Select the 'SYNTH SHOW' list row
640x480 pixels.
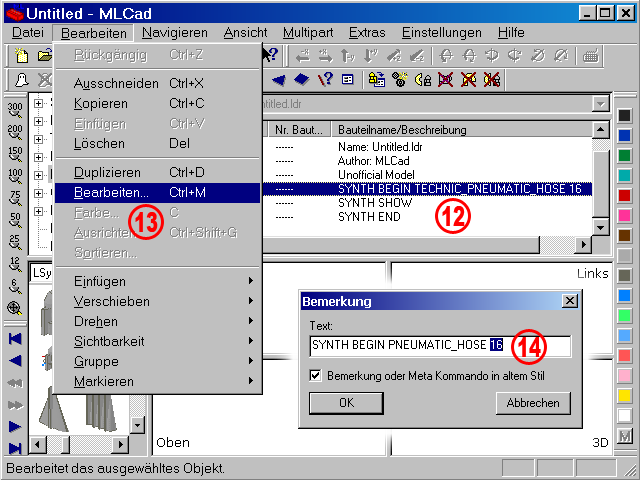(427, 202)
